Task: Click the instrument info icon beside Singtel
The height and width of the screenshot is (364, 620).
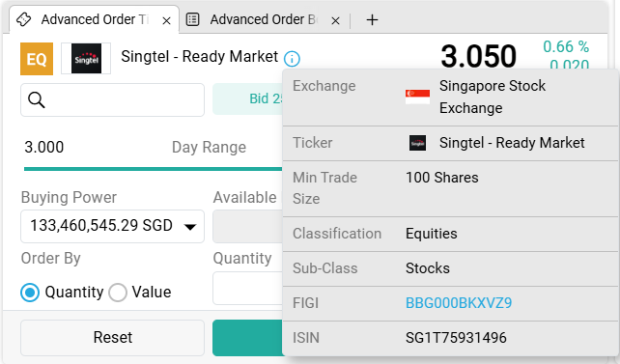Action: coord(292,59)
